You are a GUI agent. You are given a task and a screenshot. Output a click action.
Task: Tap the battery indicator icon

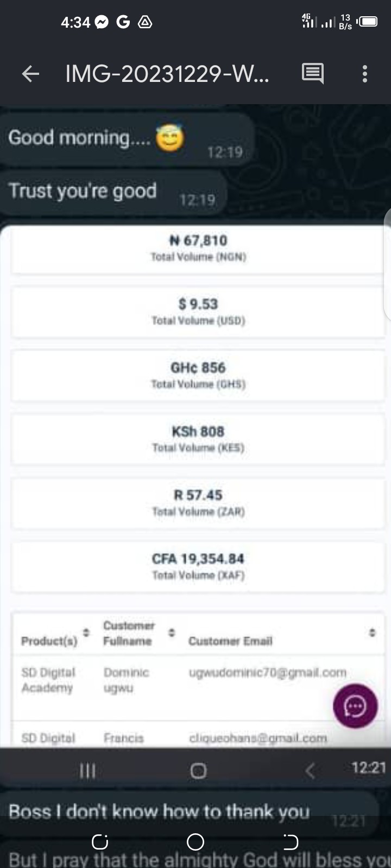click(x=368, y=22)
